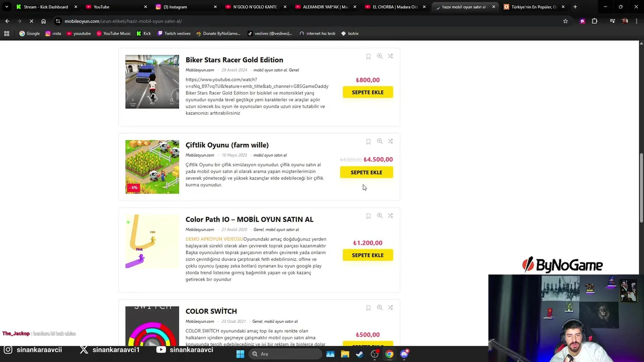Click Windows taskbar search box Ara
The height and width of the screenshot is (362, 644).
point(286,354)
